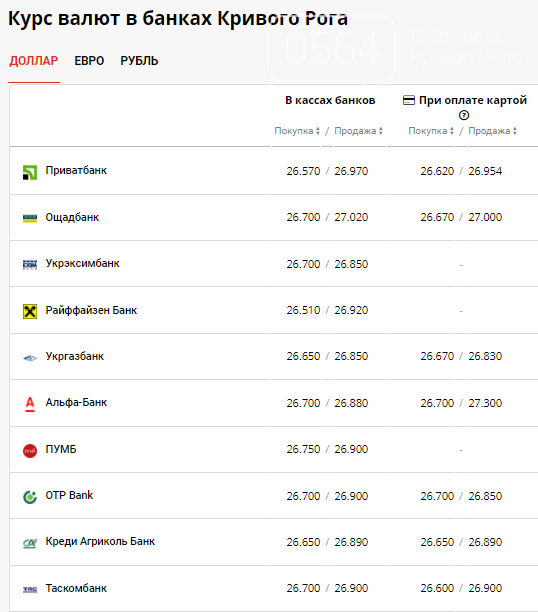The image size is (538, 612).
Task: Switch to the РУБЛЬ tab
Action: coord(139,61)
